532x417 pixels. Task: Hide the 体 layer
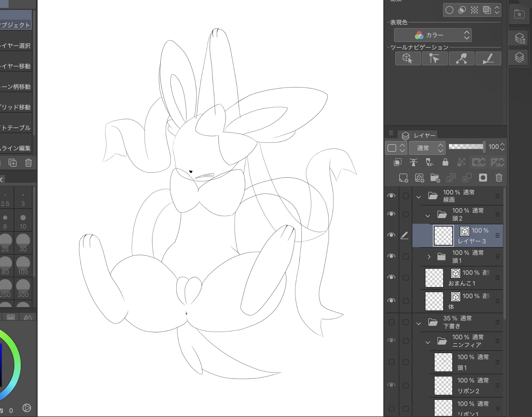pyautogui.click(x=391, y=301)
